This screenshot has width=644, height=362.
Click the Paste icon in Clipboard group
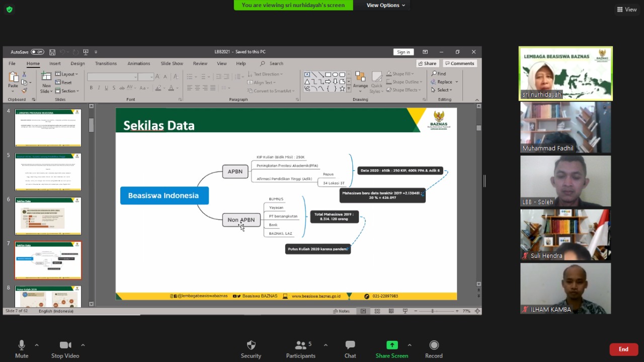[13, 80]
